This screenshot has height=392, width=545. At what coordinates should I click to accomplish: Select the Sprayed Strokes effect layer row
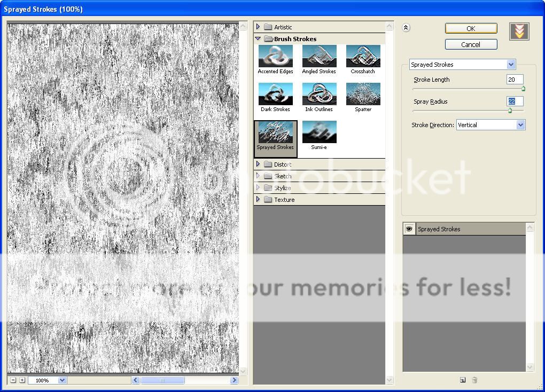[465, 229]
